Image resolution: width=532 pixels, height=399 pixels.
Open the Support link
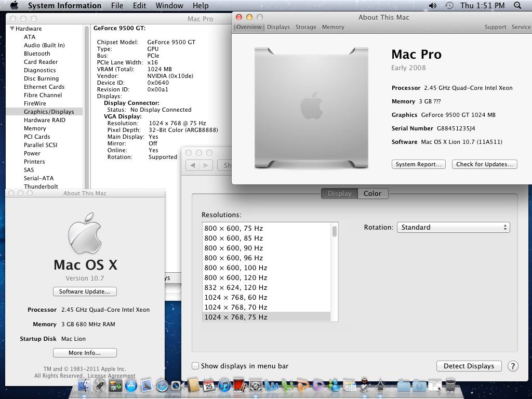[495, 27]
